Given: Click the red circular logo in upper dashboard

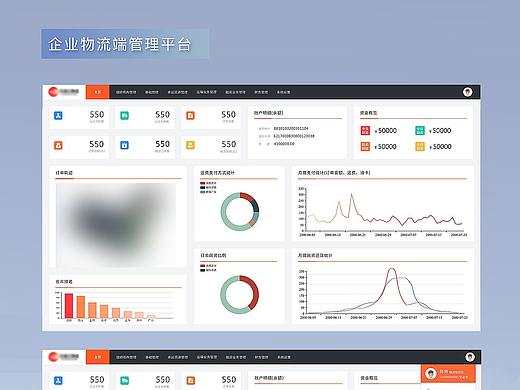Looking at the screenshot, I should click(x=53, y=92).
